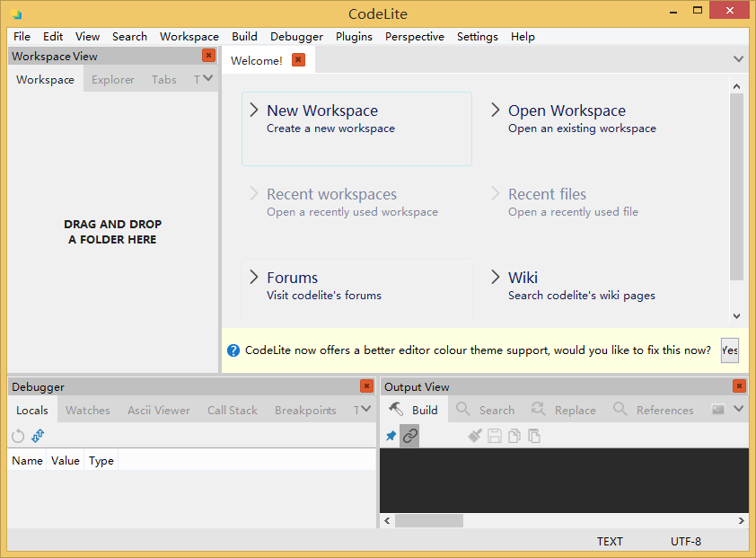Toggle scroll-link icon next to pin

(x=410, y=436)
